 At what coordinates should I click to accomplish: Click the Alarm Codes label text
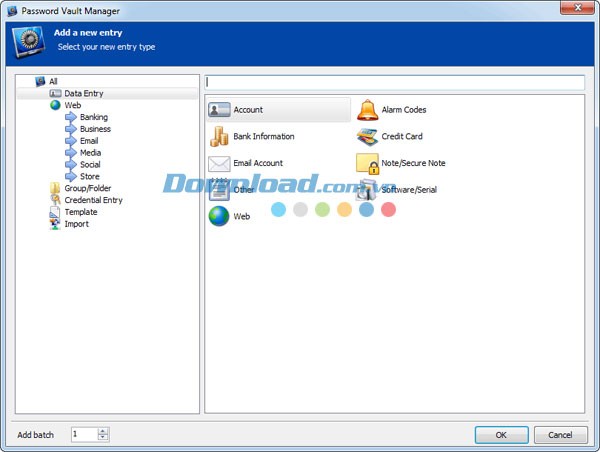[404, 110]
